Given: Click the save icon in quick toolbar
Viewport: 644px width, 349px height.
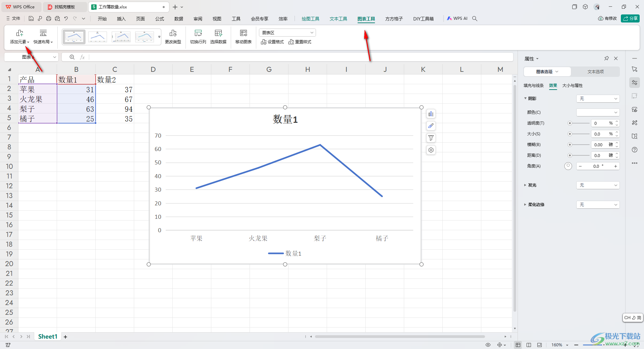Looking at the screenshot, I should click(x=31, y=18).
